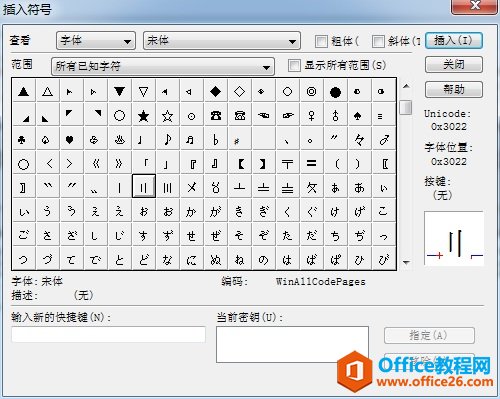Enable the 粗体 (bold) checkbox
The image size is (500, 399).
coord(321,41)
